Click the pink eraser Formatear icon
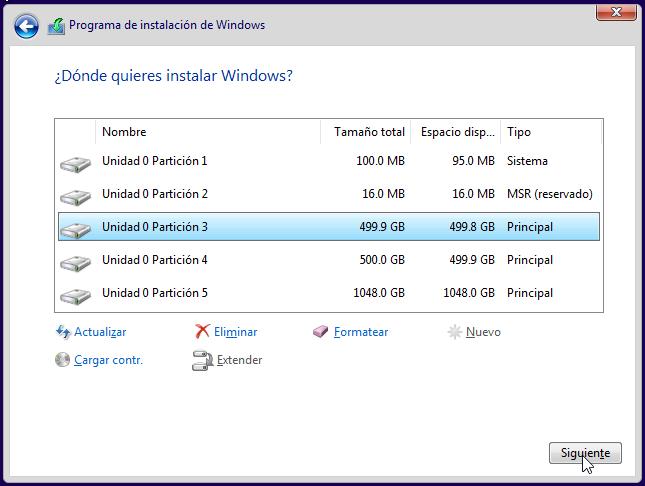645x486 pixels. point(320,332)
